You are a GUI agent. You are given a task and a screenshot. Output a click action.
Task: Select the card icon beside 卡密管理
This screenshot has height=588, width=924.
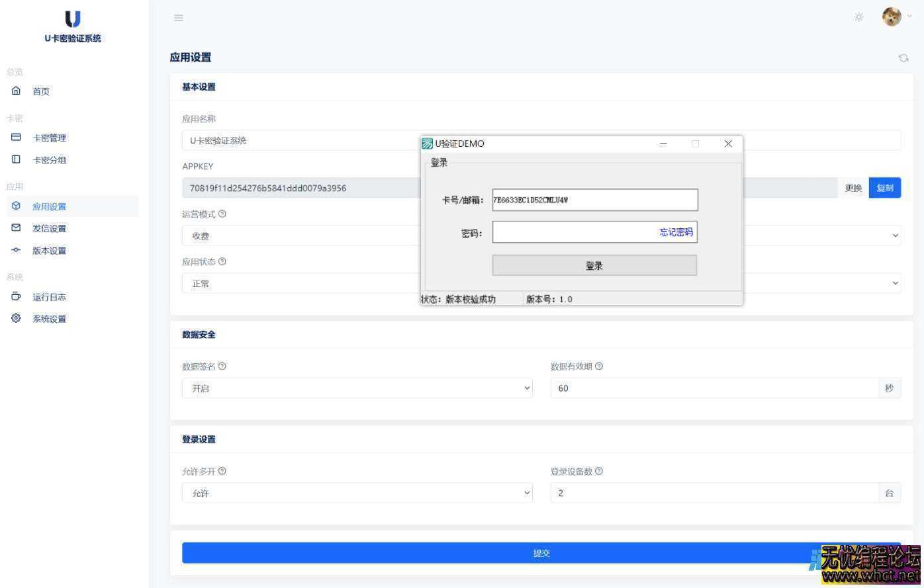click(x=16, y=138)
